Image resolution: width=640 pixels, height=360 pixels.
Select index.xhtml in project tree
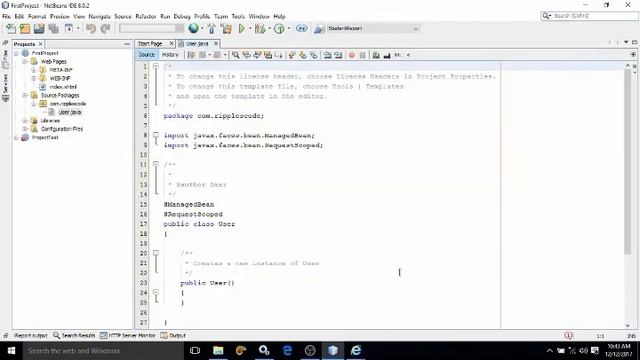click(x=63, y=87)
